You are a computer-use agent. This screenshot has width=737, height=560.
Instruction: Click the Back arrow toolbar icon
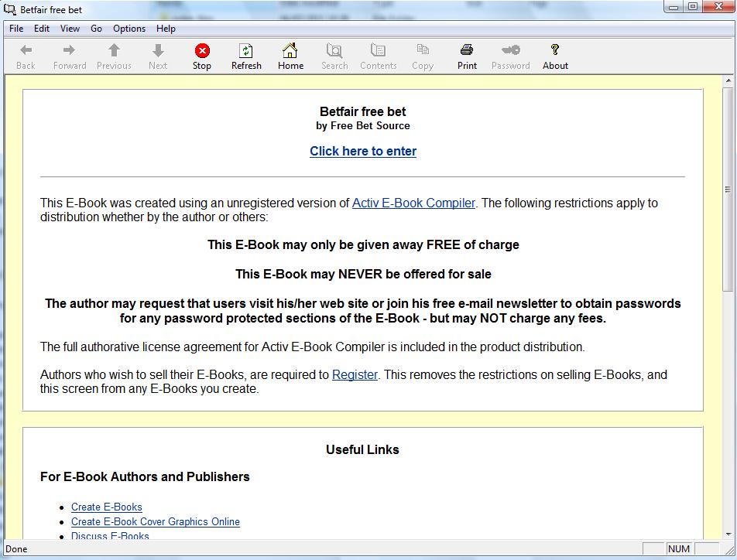pyautogui.click(x=26, y=50)
